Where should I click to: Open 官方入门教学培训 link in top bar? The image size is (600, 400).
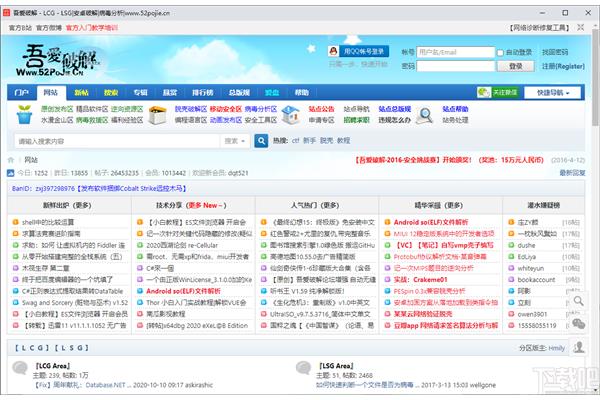coord(92,28)
